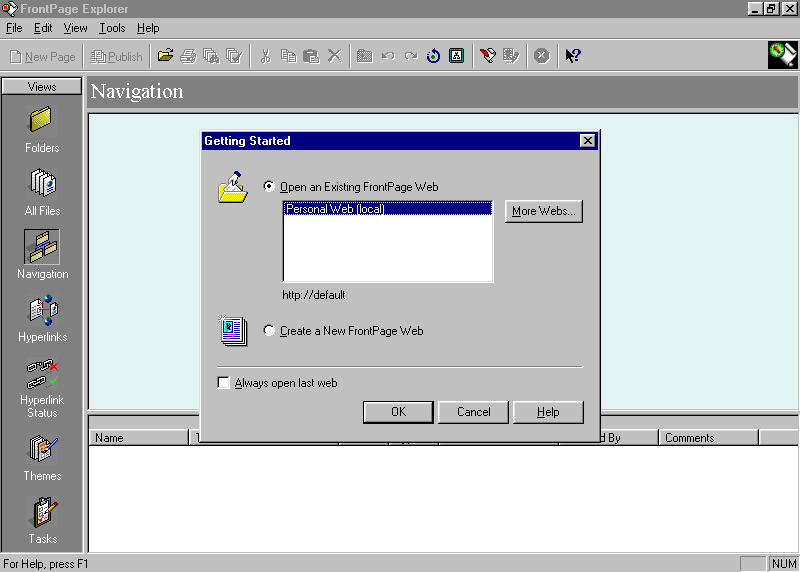Open the Hyperlink Status view
Image resolution: width=800 pixels, height=572 pixels.
point(42,387)
